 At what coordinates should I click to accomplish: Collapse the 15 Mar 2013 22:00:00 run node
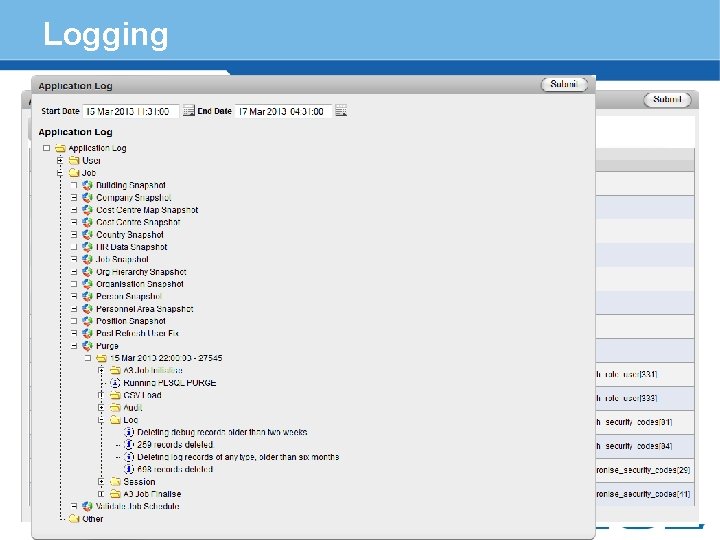(88, 358)
